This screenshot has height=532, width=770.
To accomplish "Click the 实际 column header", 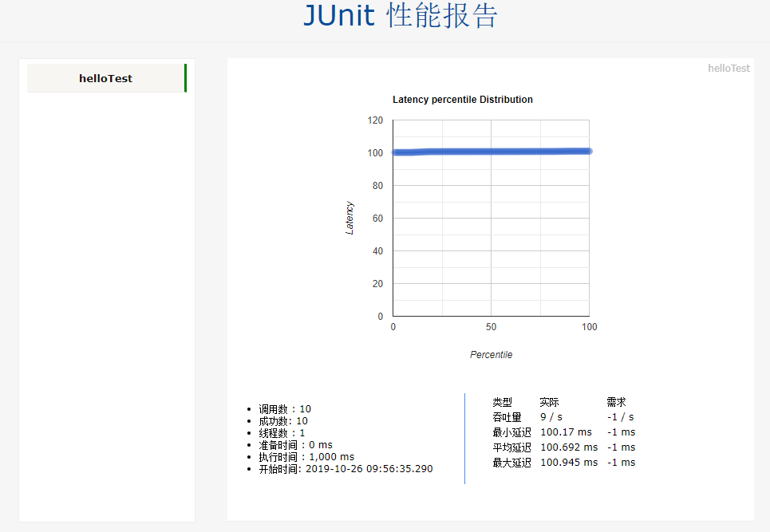I will pyautogui.click(x=550, y=402).
